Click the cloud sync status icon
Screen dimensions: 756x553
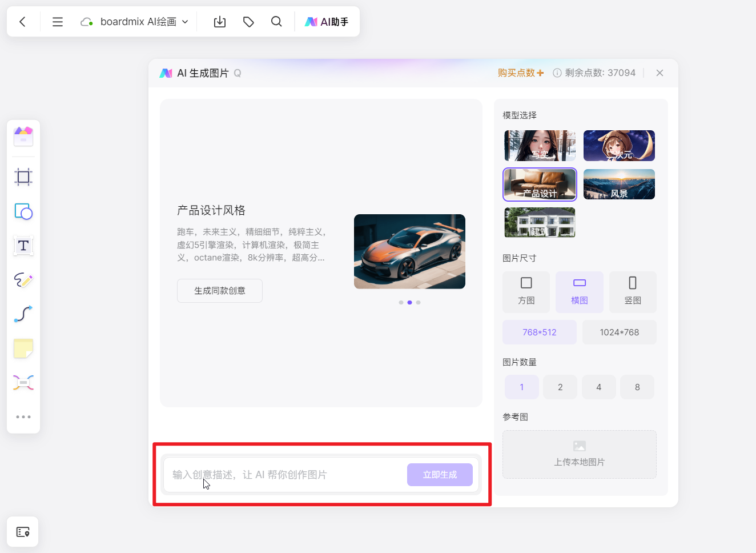point(87,22)
